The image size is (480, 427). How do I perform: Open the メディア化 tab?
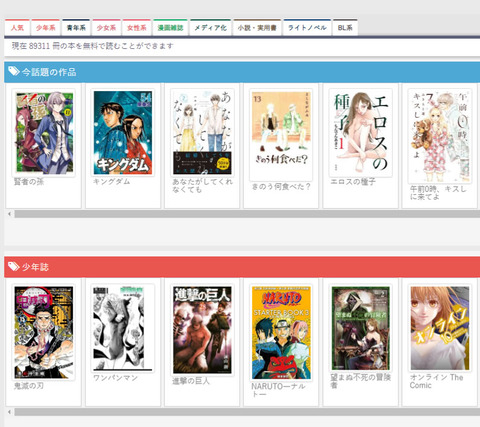pos(210,28)
